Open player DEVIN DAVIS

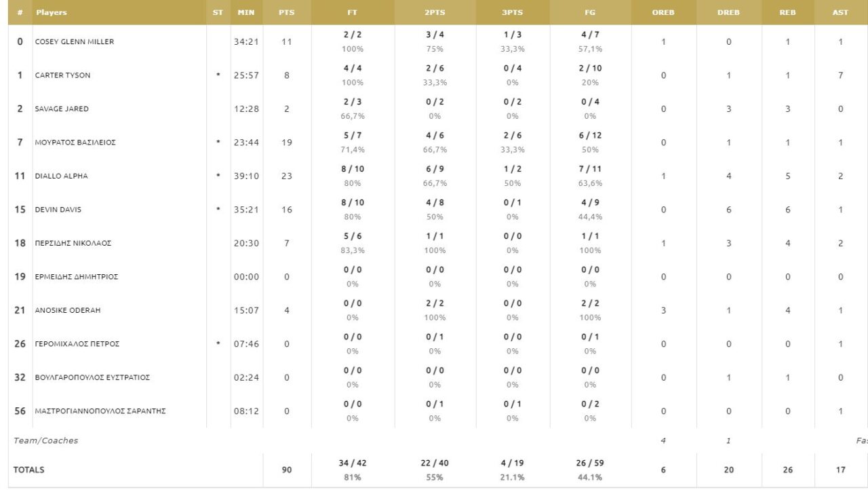pos(58,210)
